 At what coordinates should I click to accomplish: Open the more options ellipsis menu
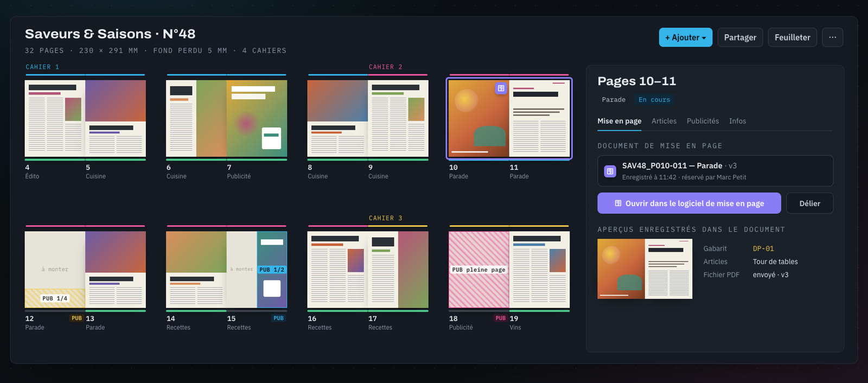pyautogui.click(x=833, y=37)
